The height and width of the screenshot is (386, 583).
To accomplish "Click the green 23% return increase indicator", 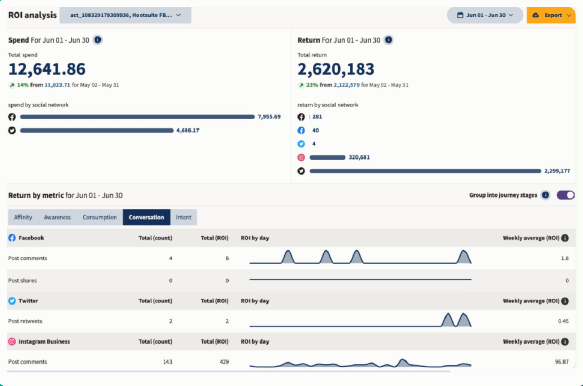I will pyautogui.click(x=308, y=85).
